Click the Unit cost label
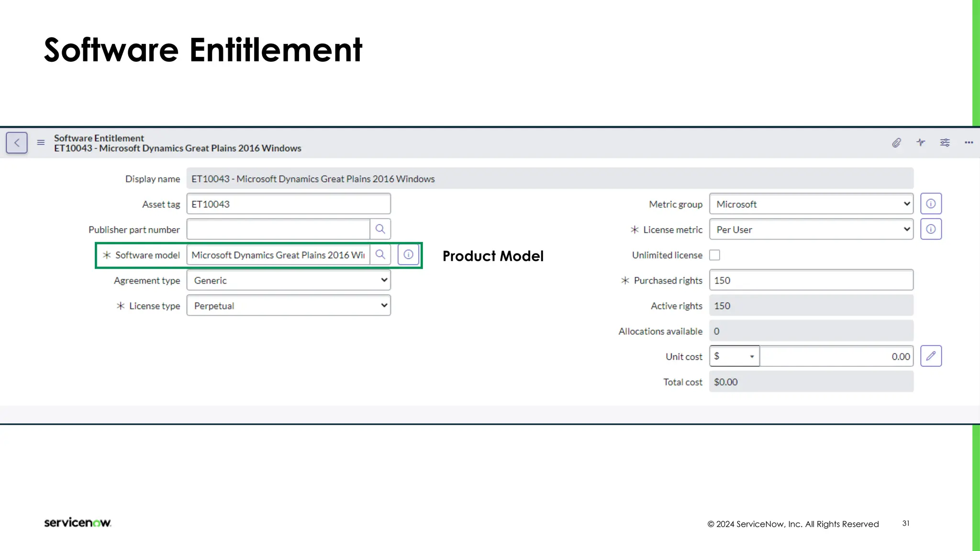The height and width of the screenshot is (551, 980). point(684,356)
